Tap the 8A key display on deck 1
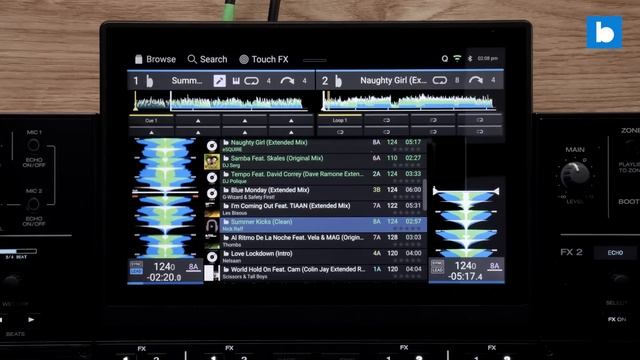 pos(193,267)
